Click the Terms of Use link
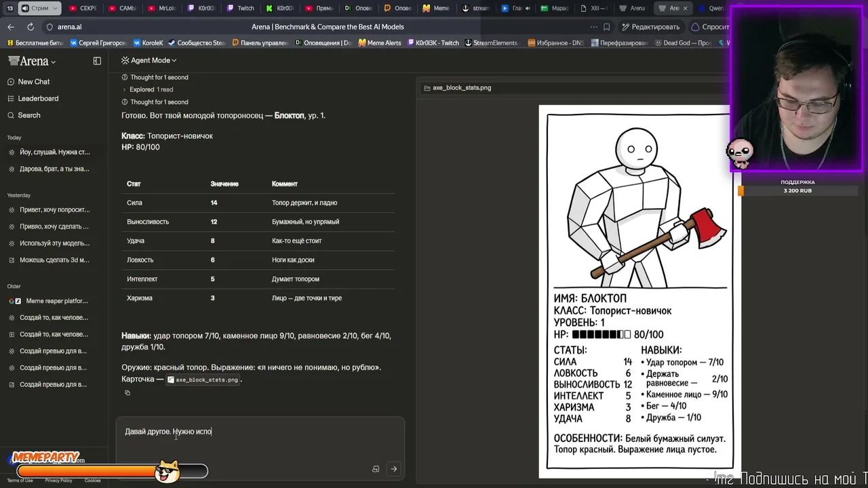 tap(20, 481)
